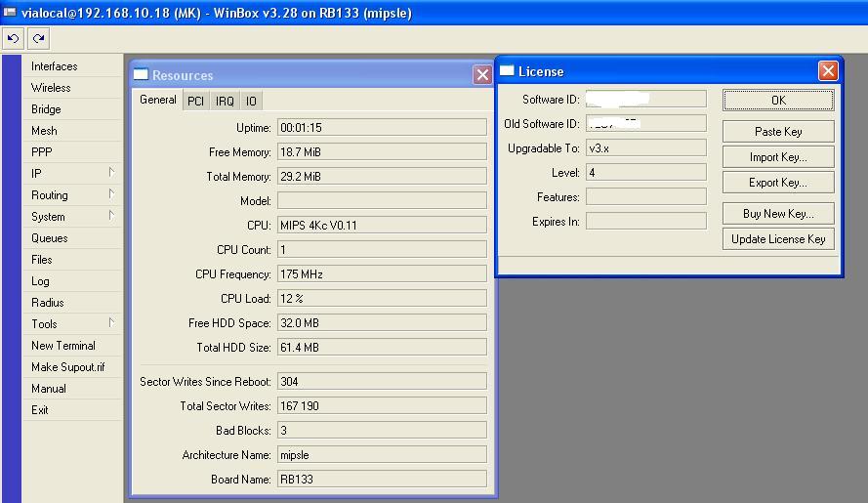This screenshot has width=868, height=503.
Task: Click the empty Expires In field
Action: 646,221
